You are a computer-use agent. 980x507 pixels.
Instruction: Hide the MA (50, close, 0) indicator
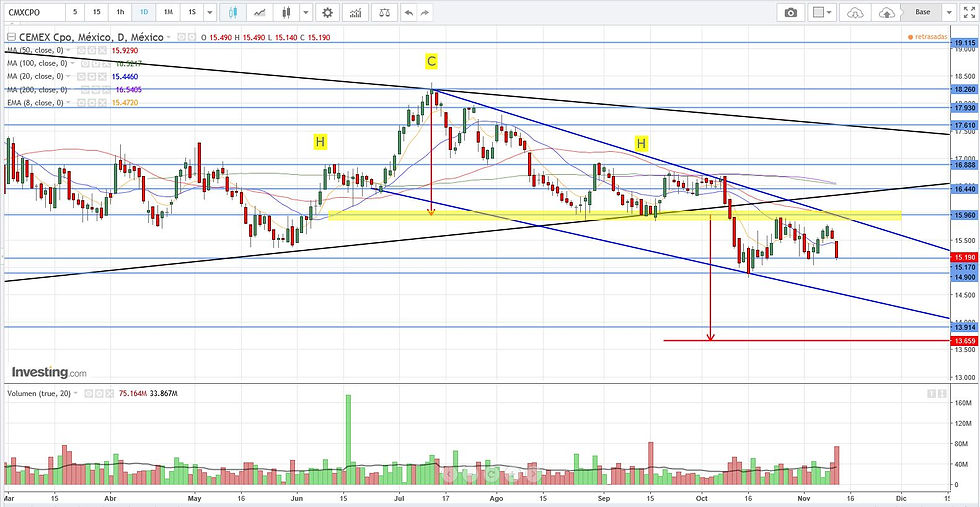pos(81,51)
